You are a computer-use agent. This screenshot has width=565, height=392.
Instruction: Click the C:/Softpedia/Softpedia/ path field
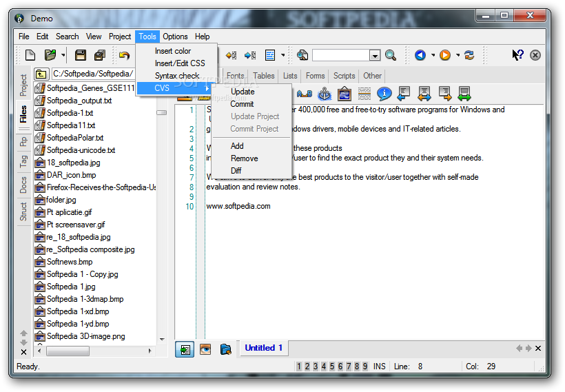pos(94,74)
